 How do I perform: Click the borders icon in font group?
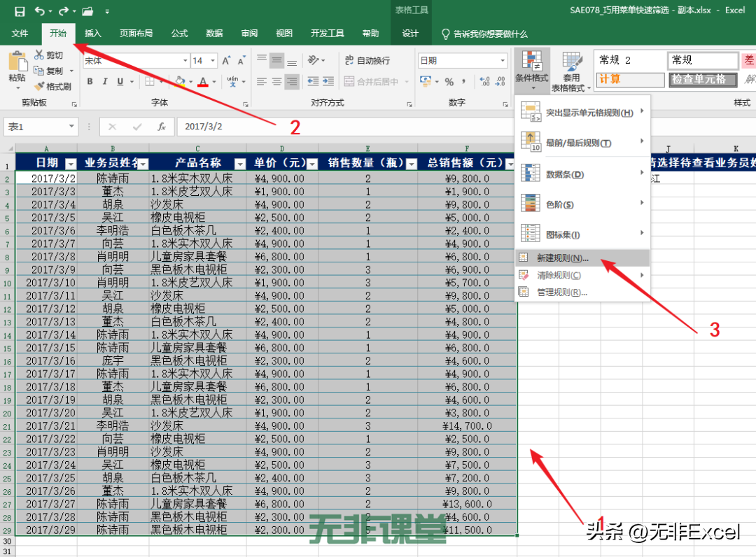pyautogui.click(x=150, y=81)
